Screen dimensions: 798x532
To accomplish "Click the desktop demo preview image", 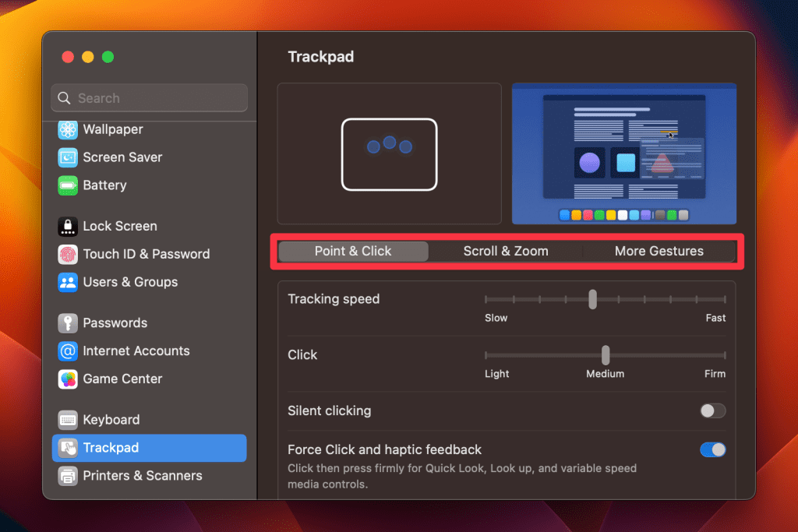I will coord(624,153).
